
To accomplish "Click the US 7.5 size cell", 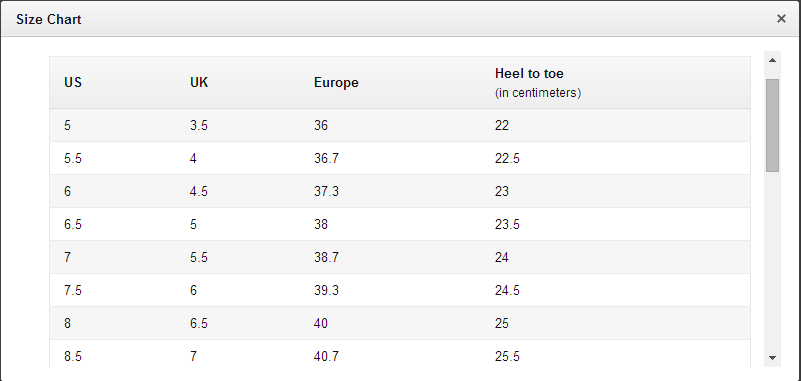I will 73,290.
